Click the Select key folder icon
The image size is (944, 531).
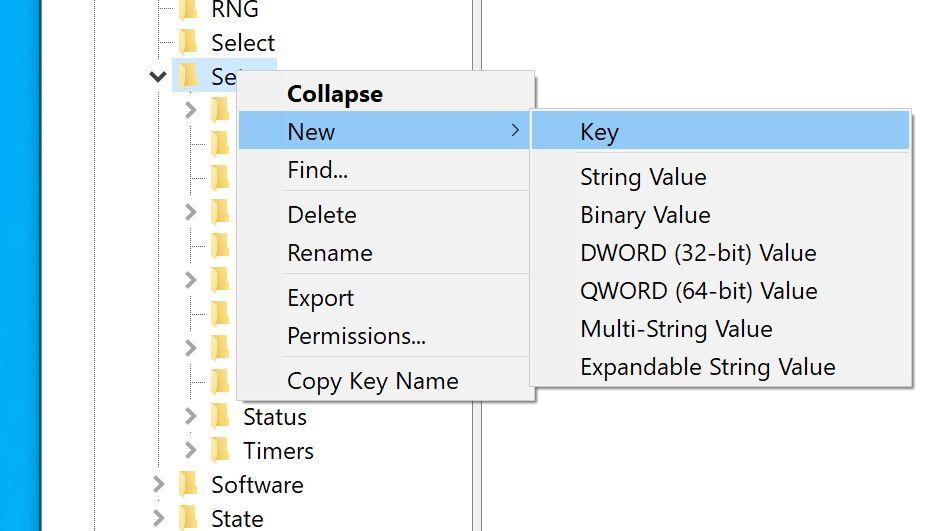(188, 42)
